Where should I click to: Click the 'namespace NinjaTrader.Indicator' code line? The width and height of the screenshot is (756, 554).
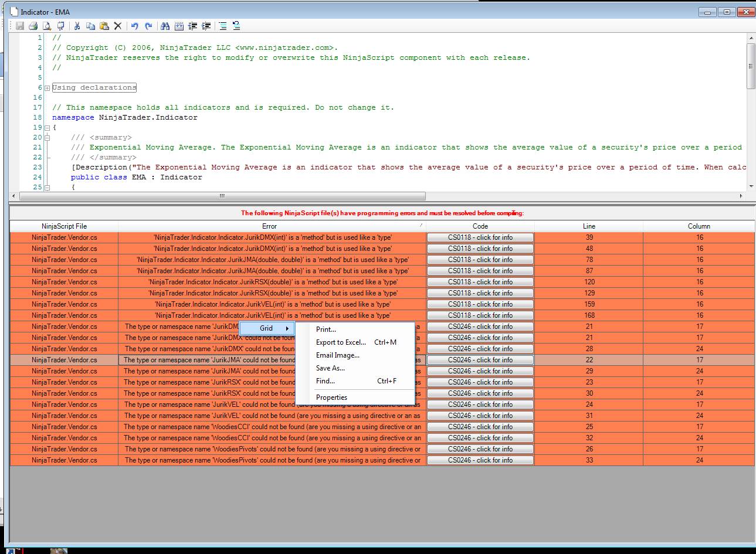click(x=125, y=117)
